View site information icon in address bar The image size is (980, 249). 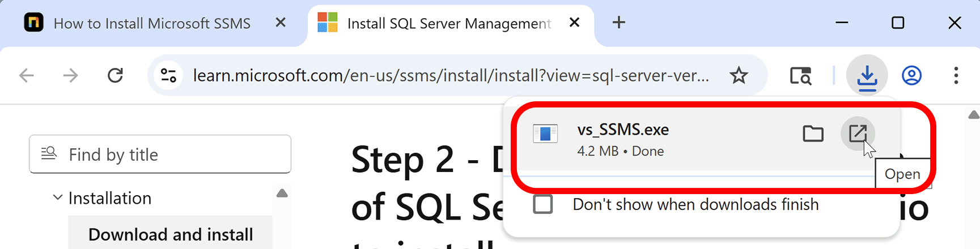(x=169, y=75)
